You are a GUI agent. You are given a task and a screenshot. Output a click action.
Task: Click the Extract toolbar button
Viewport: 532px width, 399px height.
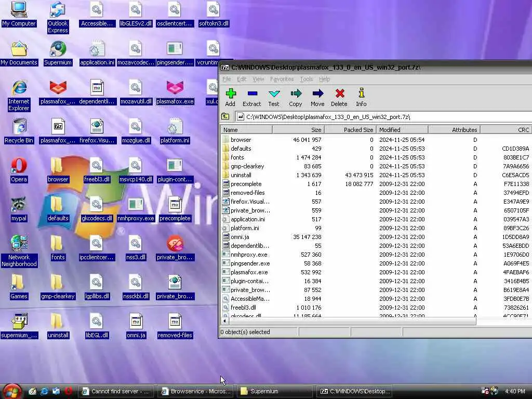coord(252,97)
